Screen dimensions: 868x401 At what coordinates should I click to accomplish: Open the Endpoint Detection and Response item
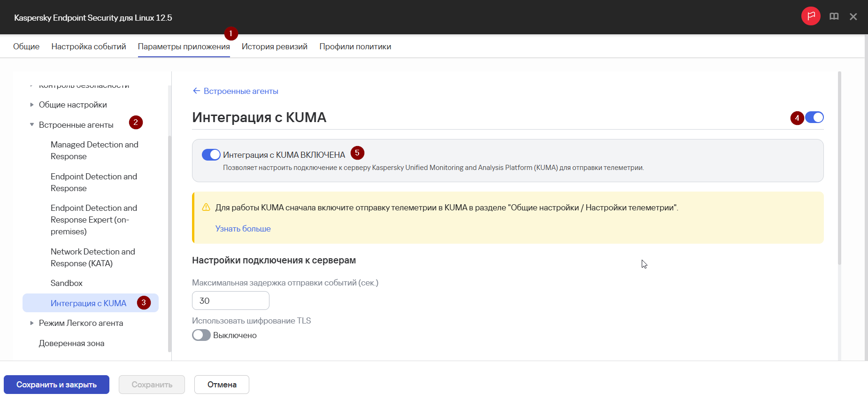pos(94,182)
